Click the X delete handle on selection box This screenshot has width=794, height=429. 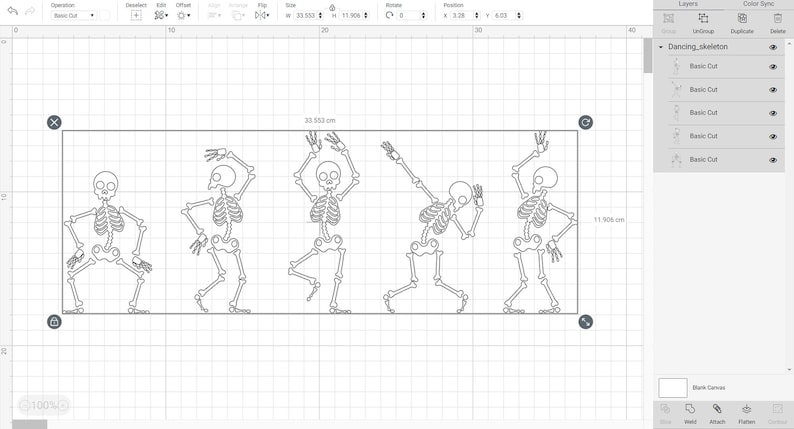tap(54, 122)
